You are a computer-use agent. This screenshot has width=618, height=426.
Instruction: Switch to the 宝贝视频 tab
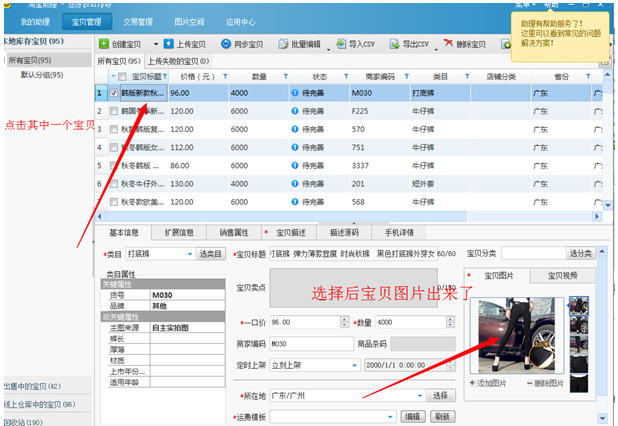(x=562, y=275)
